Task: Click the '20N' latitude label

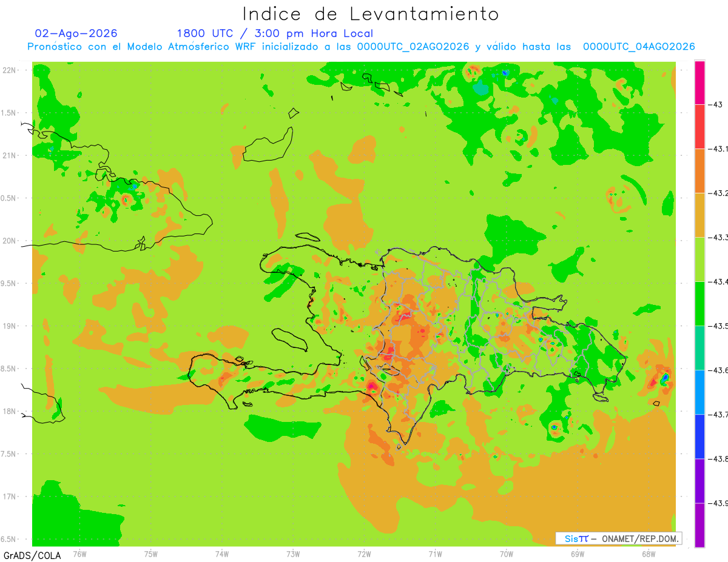Action: 8,241
